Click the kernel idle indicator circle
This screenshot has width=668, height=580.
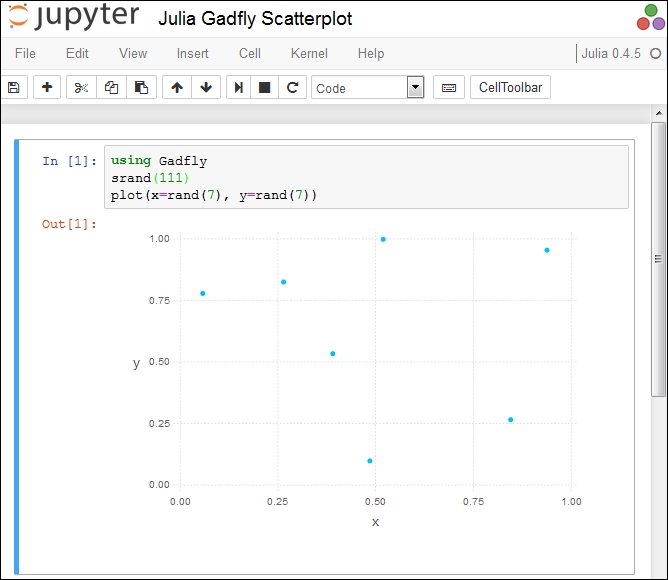pos(656,54)
